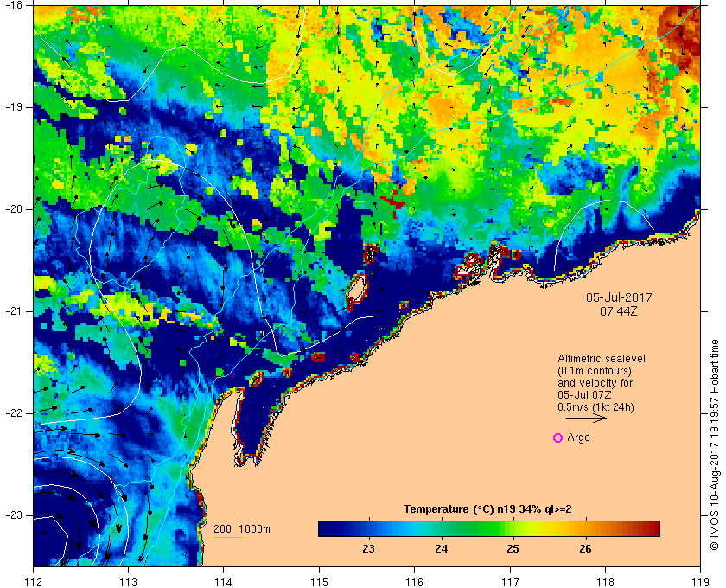The width and height of the screenshot is (726, 588).
Task: Click the longitude axis label 112
Action: pyautogui.click(x=34, y=581)
